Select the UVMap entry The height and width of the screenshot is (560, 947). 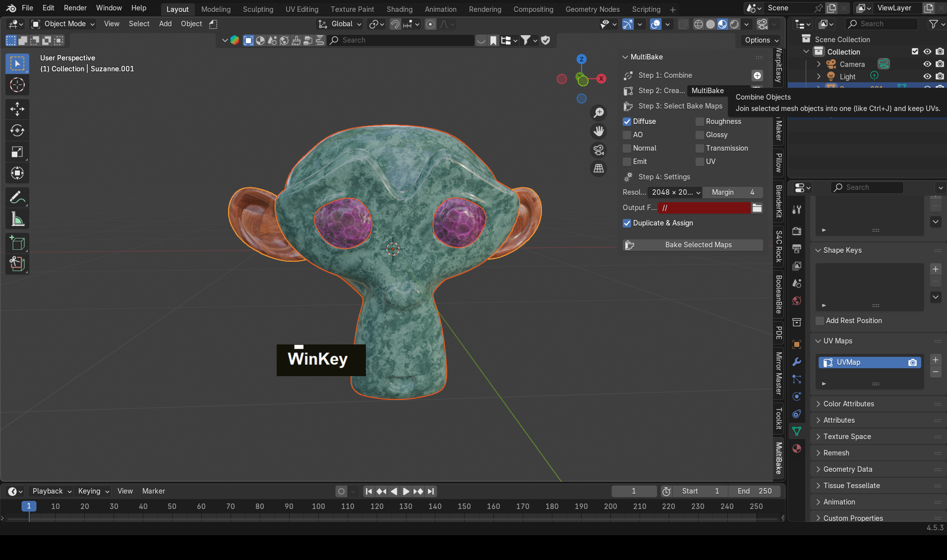[x=870, y=362]
